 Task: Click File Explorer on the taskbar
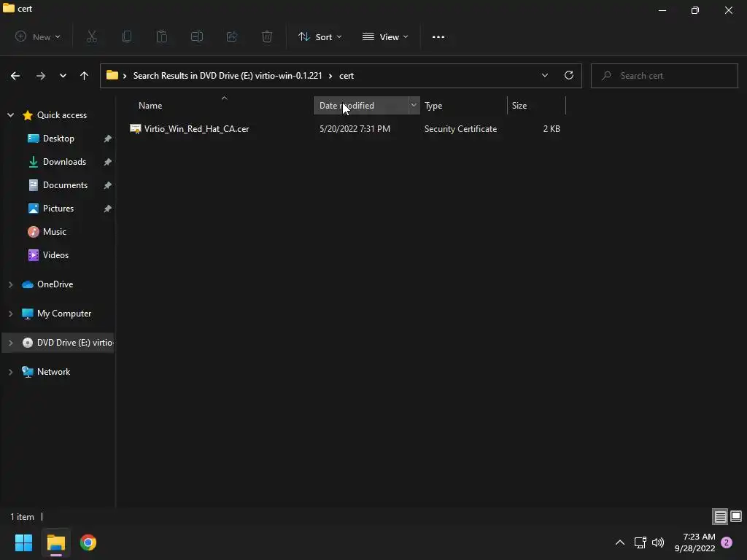point(55,542)
